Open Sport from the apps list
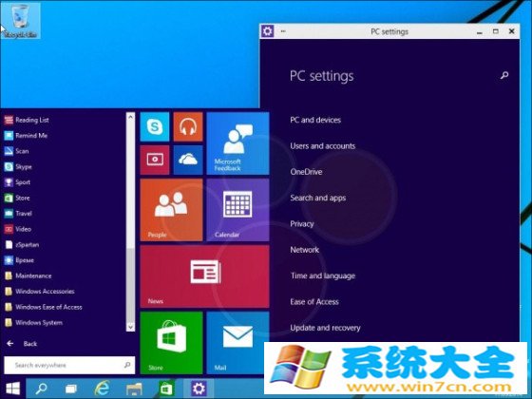 (x=17, y=182)
